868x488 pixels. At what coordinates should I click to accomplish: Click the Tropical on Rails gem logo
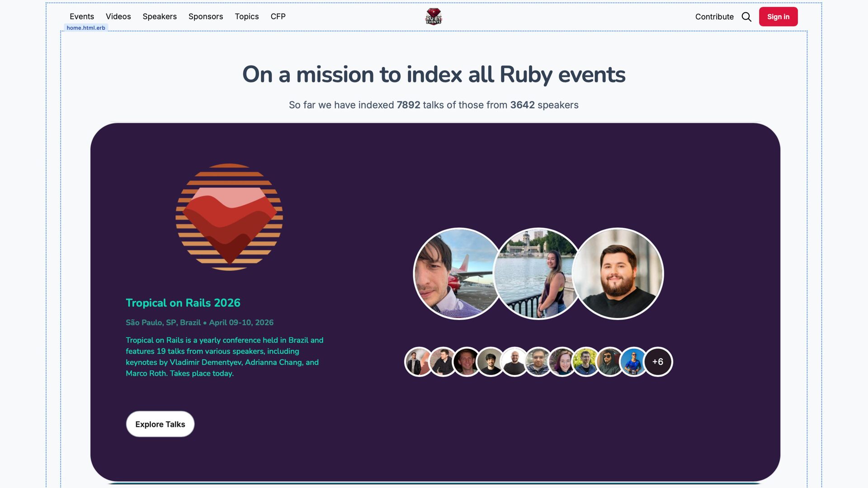pos(229,217)
